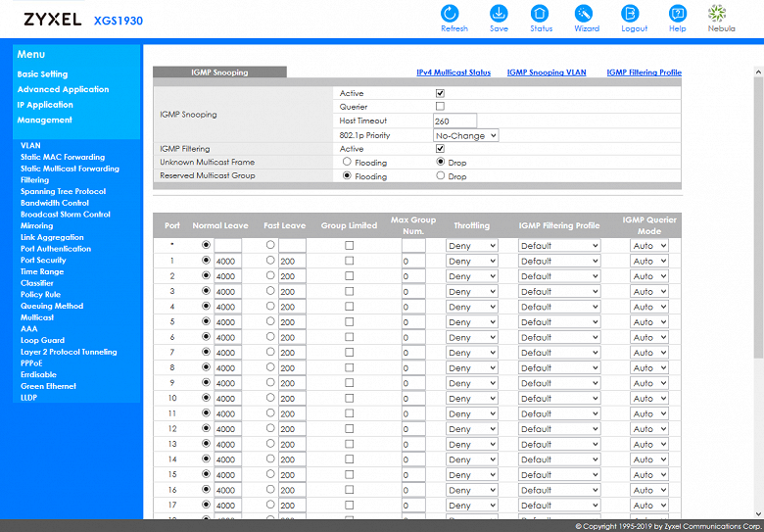Open IGMP Querier Mode dropdown for port 3

[x=648, y=292]
